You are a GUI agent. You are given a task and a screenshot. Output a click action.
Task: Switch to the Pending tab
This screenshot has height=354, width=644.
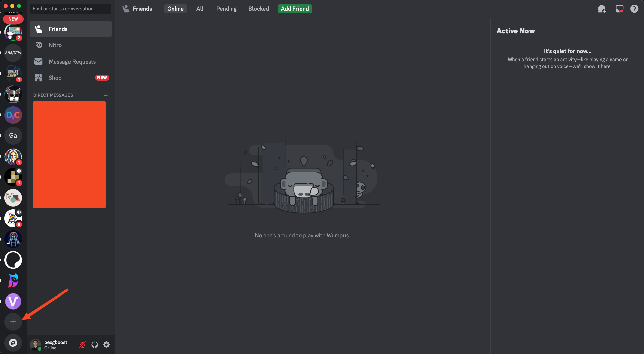point(226,9)
